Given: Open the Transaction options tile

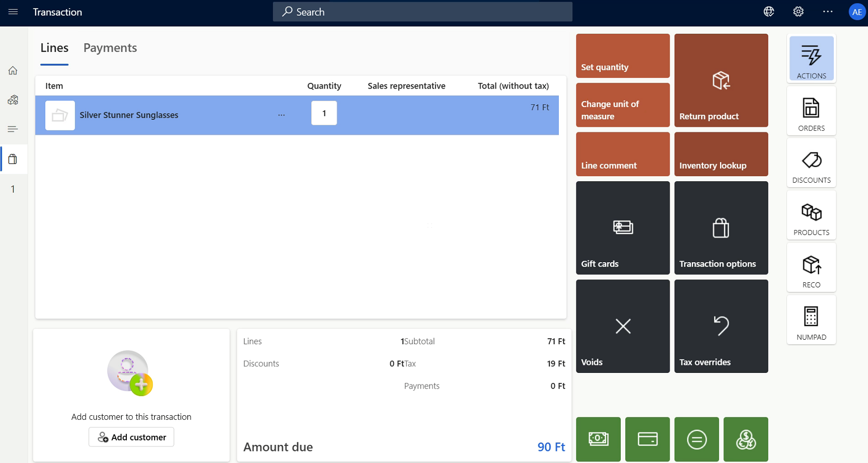Looking at the screenshot, I should pos(721,228).
